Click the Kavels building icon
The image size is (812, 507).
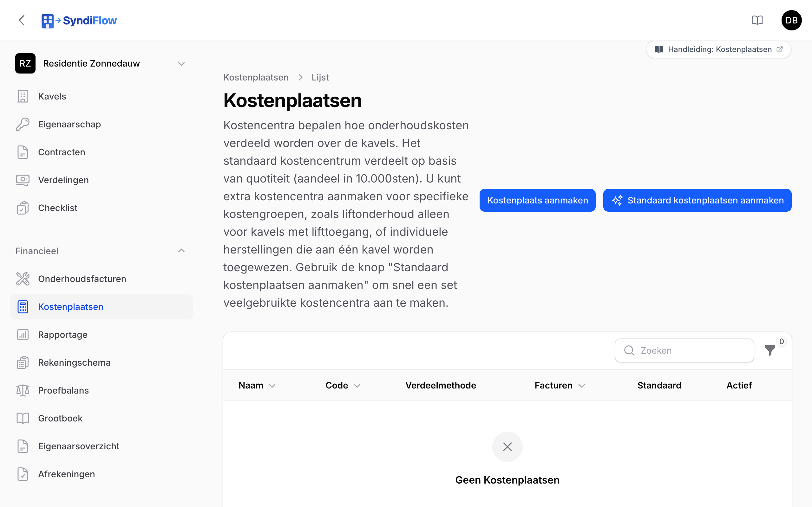pos(23,97)
